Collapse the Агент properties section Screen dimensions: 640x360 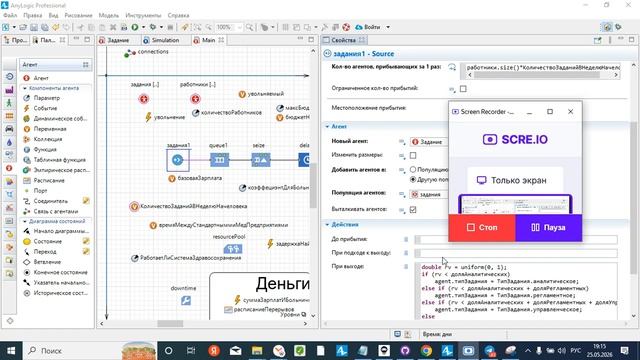coord(327,127)
